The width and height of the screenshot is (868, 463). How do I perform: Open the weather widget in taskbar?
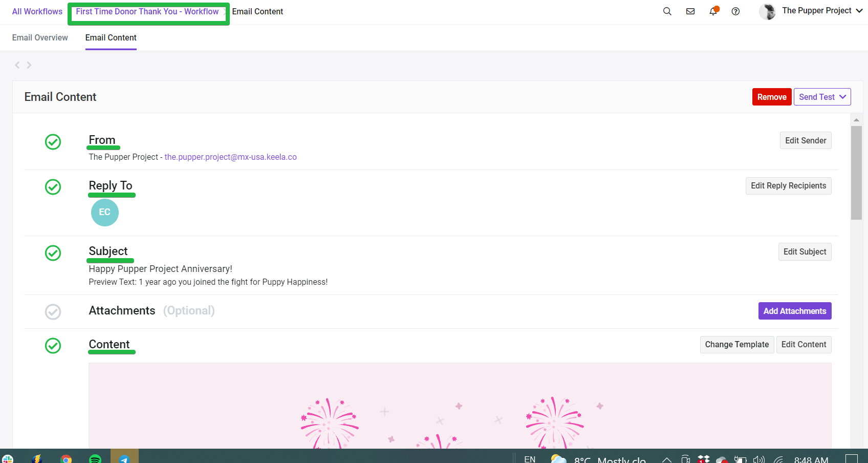[x=598, y=459]
